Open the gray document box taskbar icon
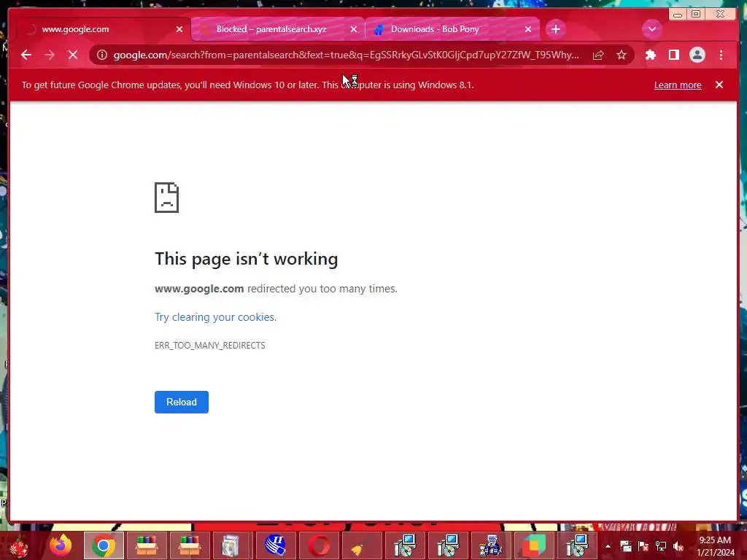747x560 pixels. coord(233,545)
